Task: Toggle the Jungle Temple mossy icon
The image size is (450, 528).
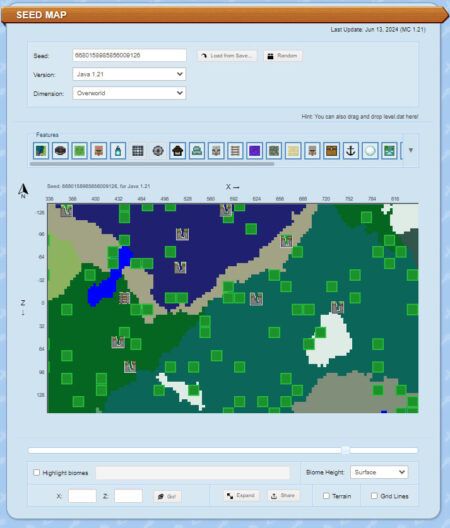Action: coord(274,151)
